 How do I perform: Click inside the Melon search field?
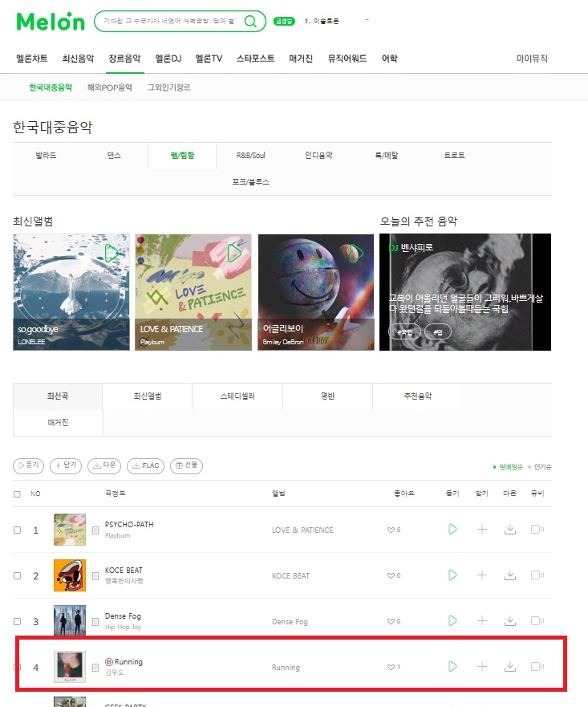170,21
